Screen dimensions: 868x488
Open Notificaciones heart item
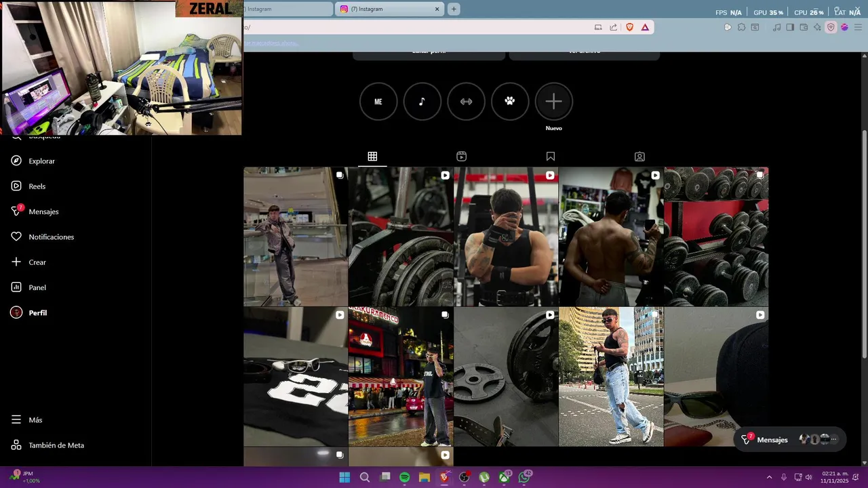[42, 237]
